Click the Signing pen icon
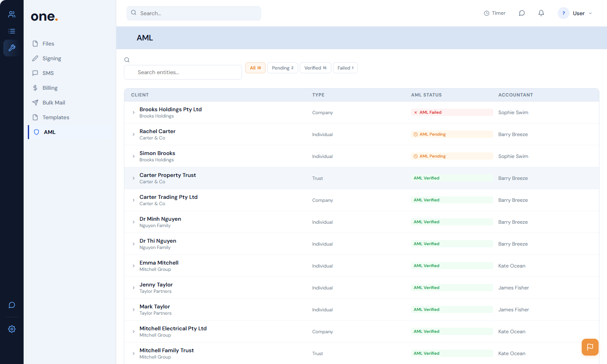Screen dimensions: 607x364 [x=35, y=58]
